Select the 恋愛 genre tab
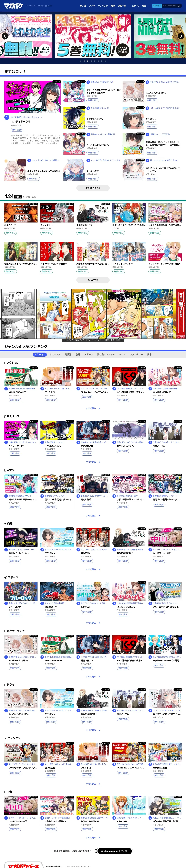 coord(78,354)
